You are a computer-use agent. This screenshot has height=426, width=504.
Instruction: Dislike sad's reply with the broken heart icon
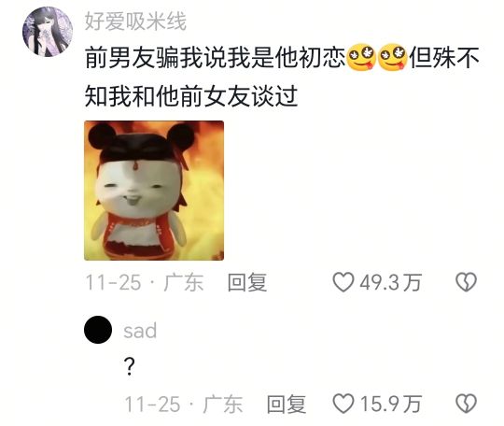pyautogui.click(x=466, y=404)
